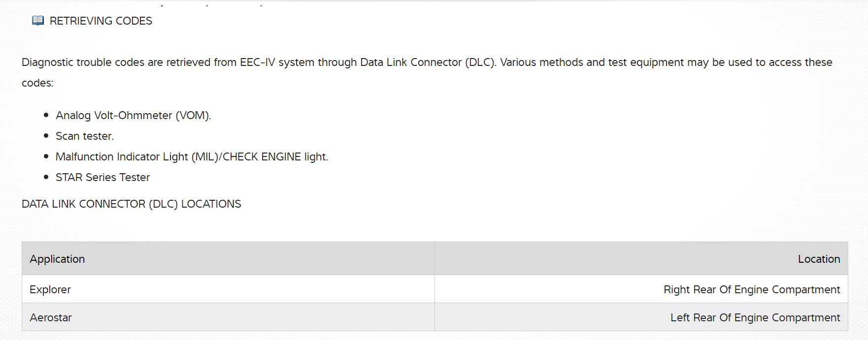Screen dimensions: 868x340
Task: Click the Left Rear Of Engine Compartment cell
Action: click(x=755, y=318)
